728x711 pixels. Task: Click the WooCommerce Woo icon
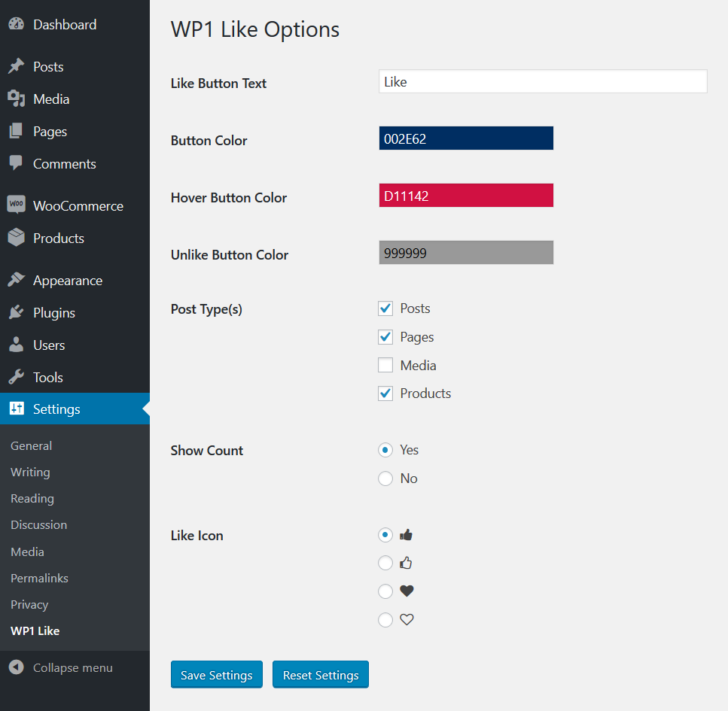pos(17,205)
